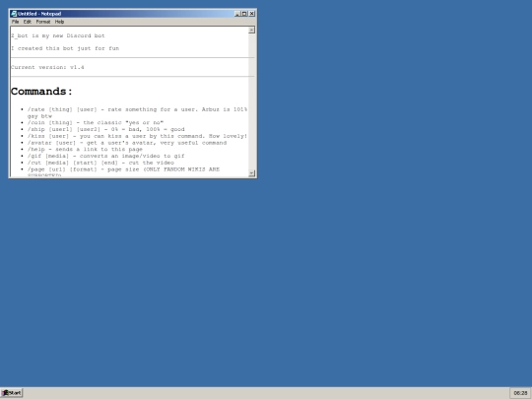Click scrollbar down arrow in Notepad
532x399 pixels.
point(251,173)
